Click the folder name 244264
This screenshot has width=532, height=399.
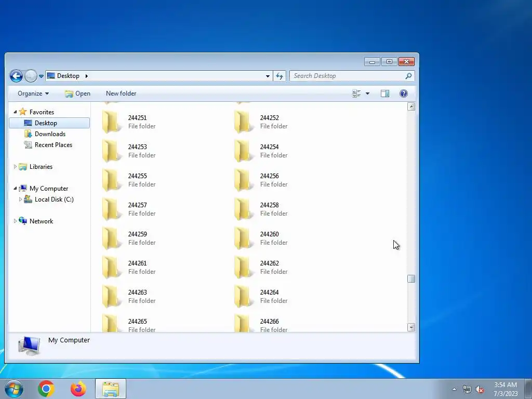(270, 292)
